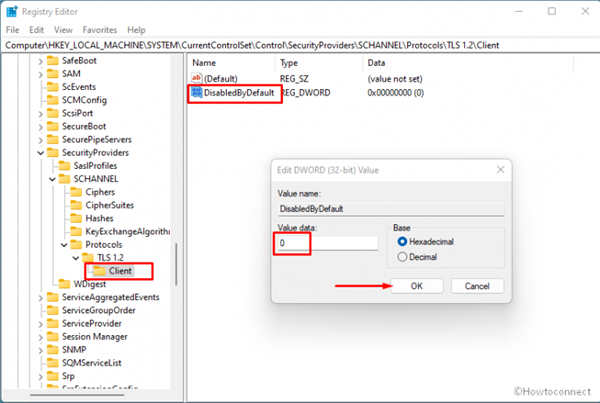
Task: Select the Client folder icon
Action: [99, 271]
